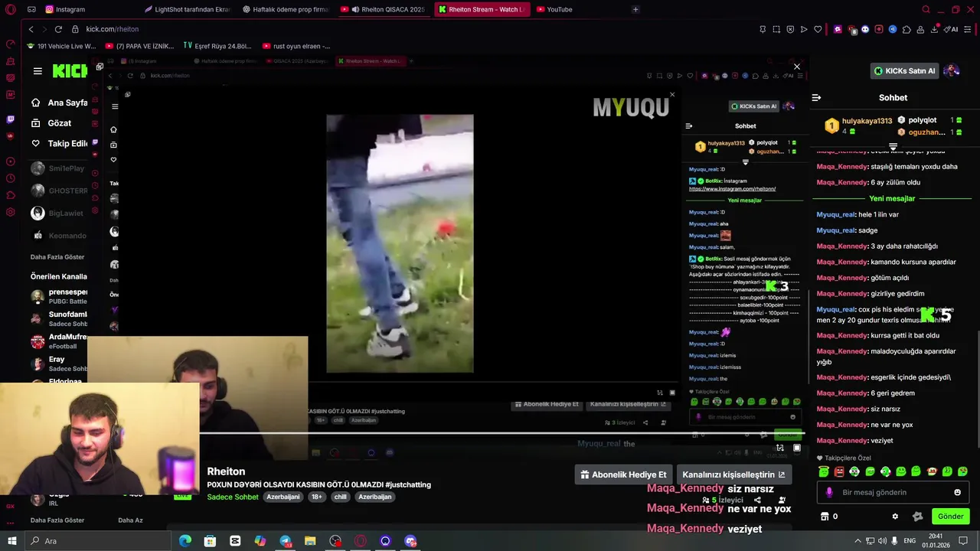Image resolution: width=980 pixels, height=551 pixels.
Task: Switch to the YouTube tab
Action: [x=554, y=9]
